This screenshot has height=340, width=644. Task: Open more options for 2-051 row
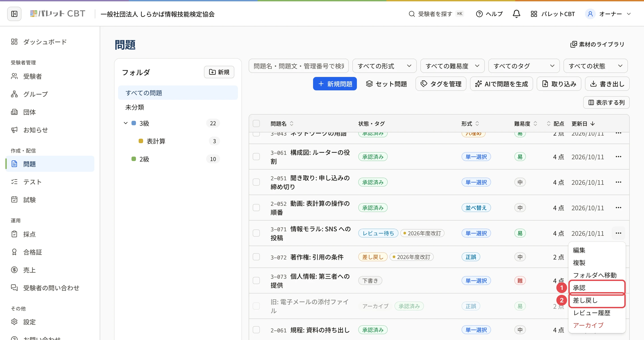click(x=619, y=182)
